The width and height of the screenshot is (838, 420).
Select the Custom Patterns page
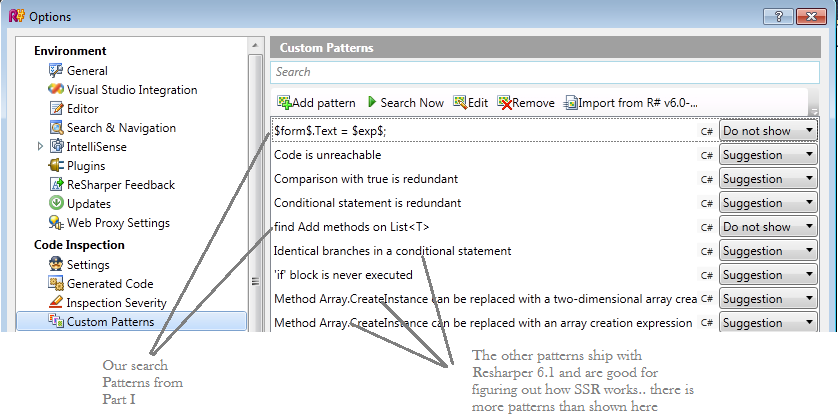(111, 322)
